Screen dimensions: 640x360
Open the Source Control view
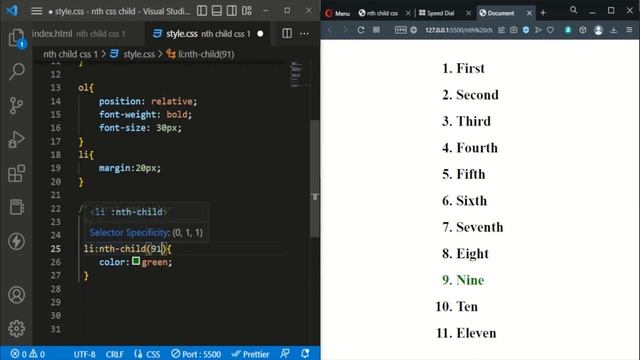[16, 105]
